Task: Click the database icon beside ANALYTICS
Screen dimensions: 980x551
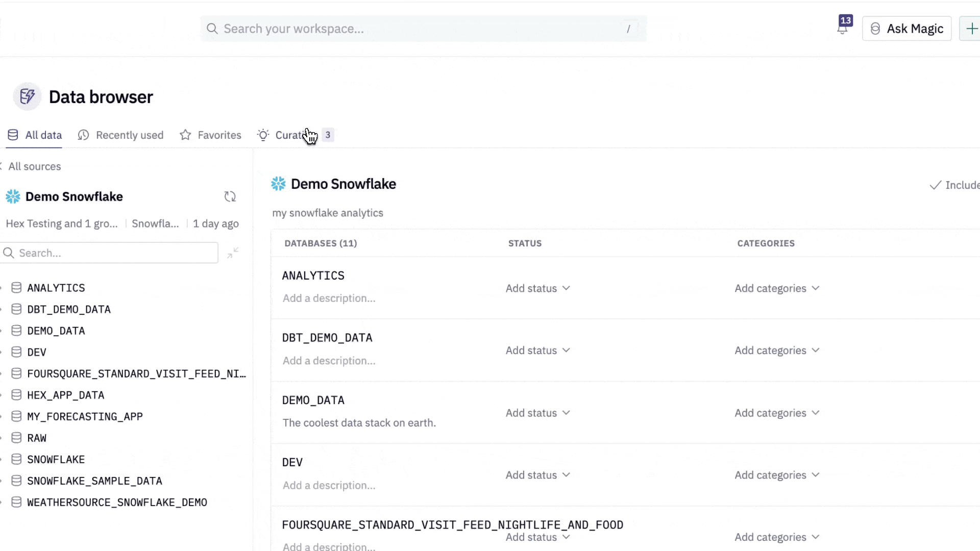Action: click(x=16, y=288)
